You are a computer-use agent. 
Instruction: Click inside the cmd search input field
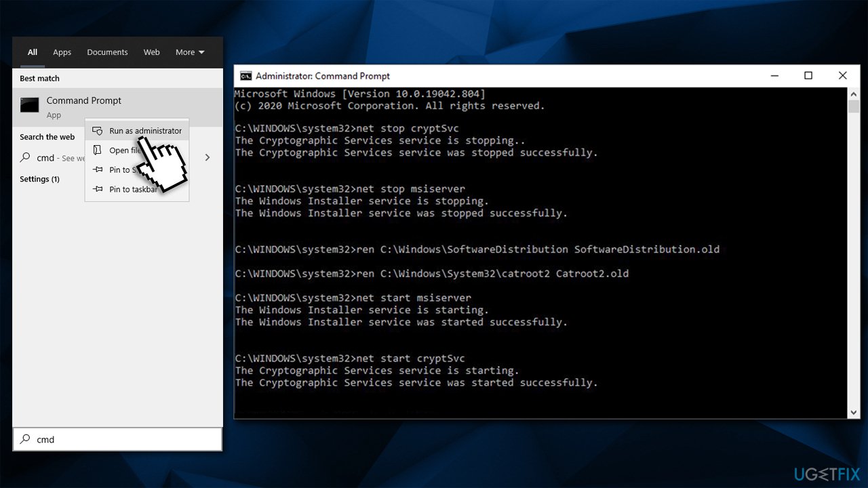117,439
